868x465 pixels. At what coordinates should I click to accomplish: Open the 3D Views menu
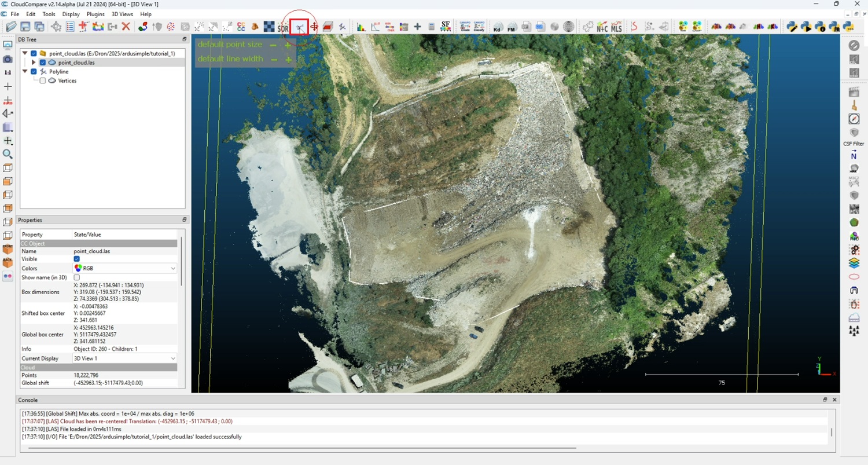[122, 14]
